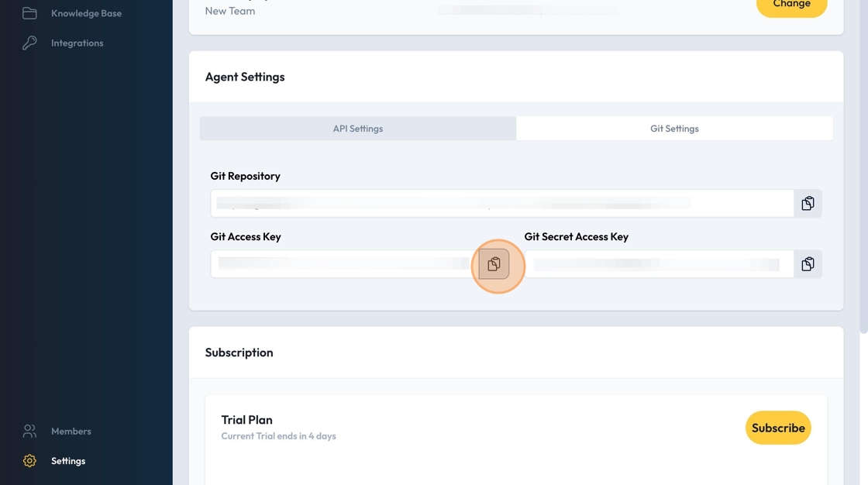Copy the Git Access Key
This screenshot has width=868, height=485.
coord(494,264)
